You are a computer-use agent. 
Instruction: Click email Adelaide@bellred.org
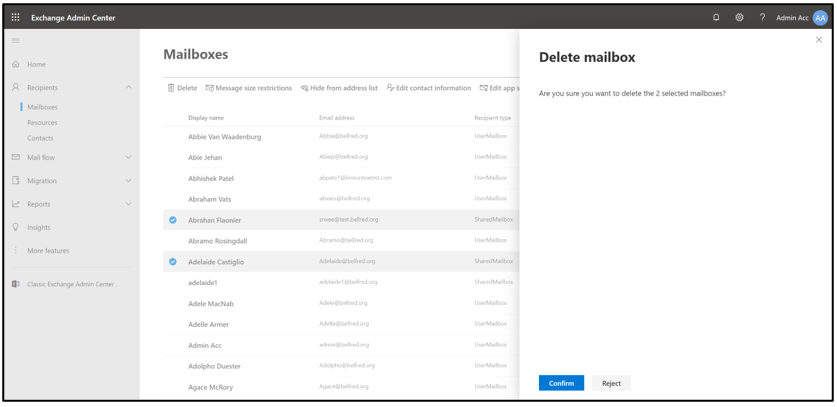coord(347,261)
